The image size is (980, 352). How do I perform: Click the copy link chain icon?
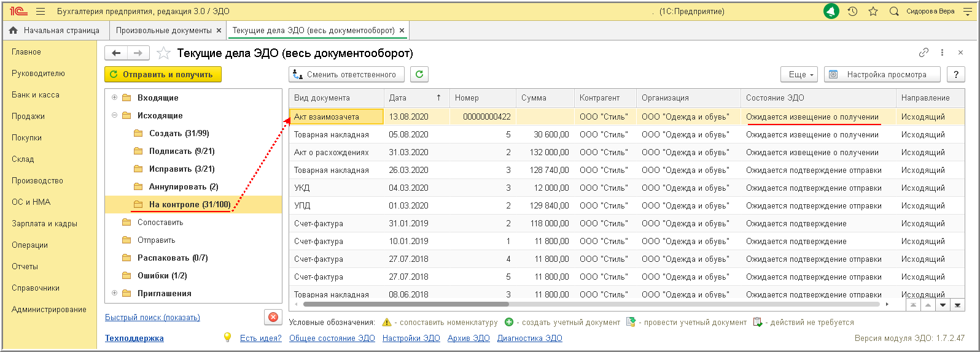pyautogui.click(x=924, y=53)
